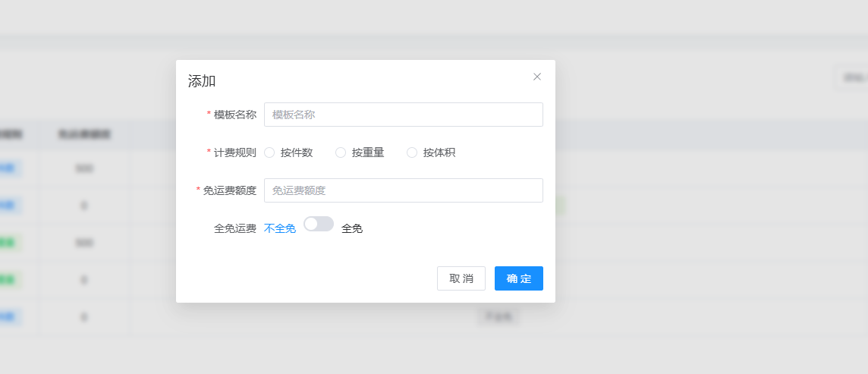This screenshot has height=374, width=868.
Task: Click the 添加 dialog title
Action: [x=202, y=81]
